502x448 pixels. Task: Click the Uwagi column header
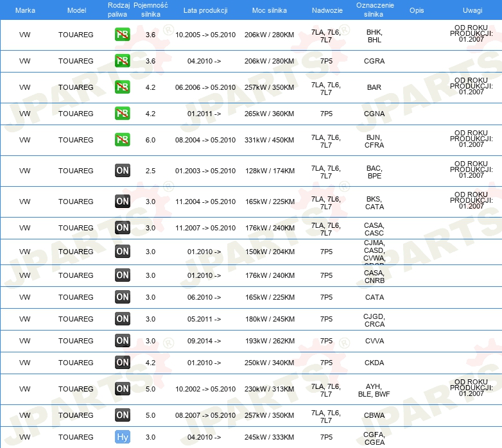[x=472, y=11]
